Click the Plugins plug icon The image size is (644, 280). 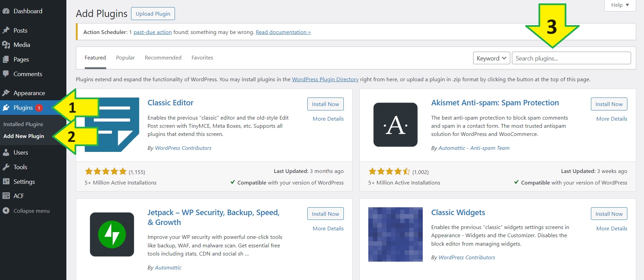[x=6, y=108]
